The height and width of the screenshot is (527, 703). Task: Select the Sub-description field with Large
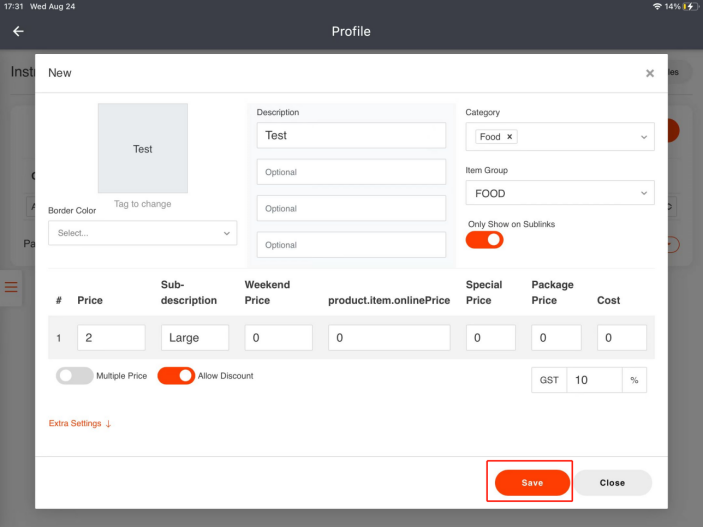point(194,338)
